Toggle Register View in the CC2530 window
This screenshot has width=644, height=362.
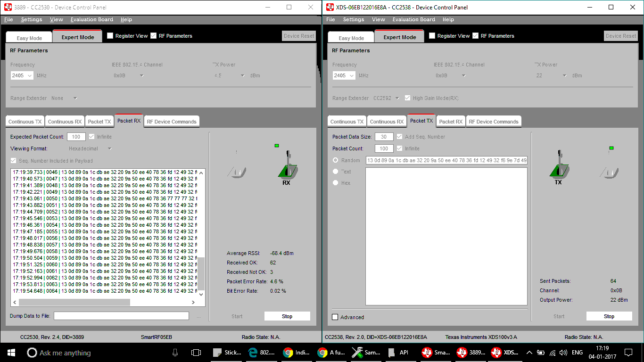click(x=110, y=36)
